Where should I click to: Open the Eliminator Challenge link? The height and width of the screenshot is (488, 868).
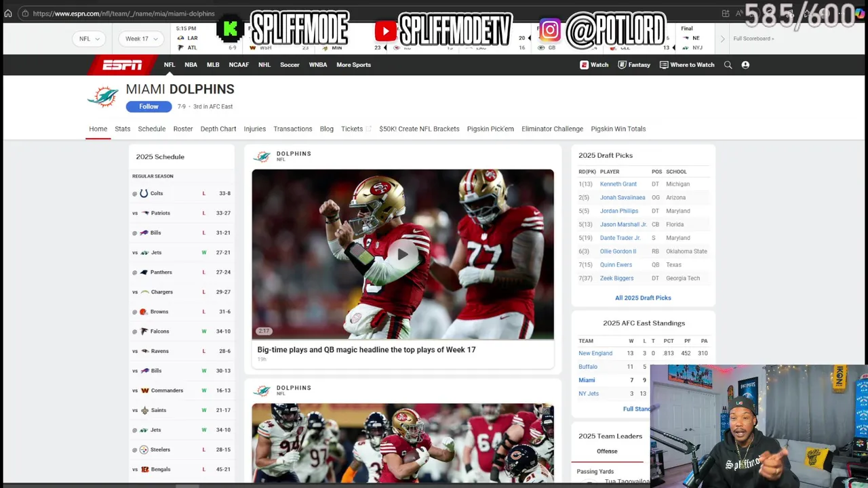[552, 129]
